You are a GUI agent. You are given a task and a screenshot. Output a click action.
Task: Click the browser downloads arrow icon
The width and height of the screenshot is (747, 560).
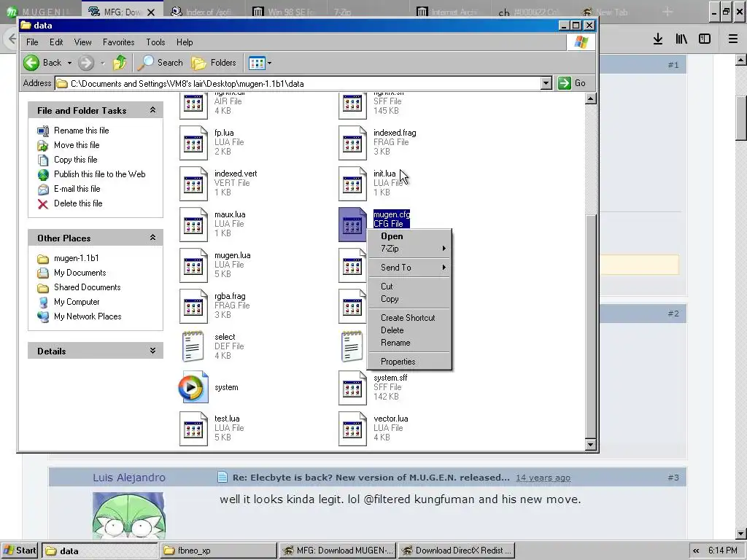click(x=658, y=39)
